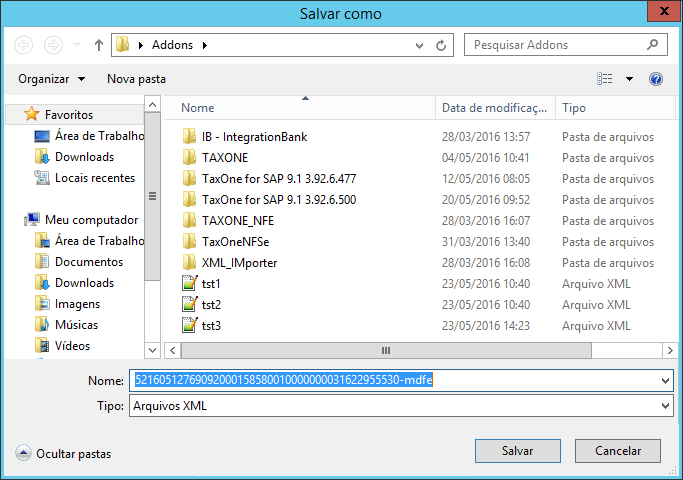Click the Pesquisar Addons search field
Viewport: 683px width, 480px height.
[565, 45]
